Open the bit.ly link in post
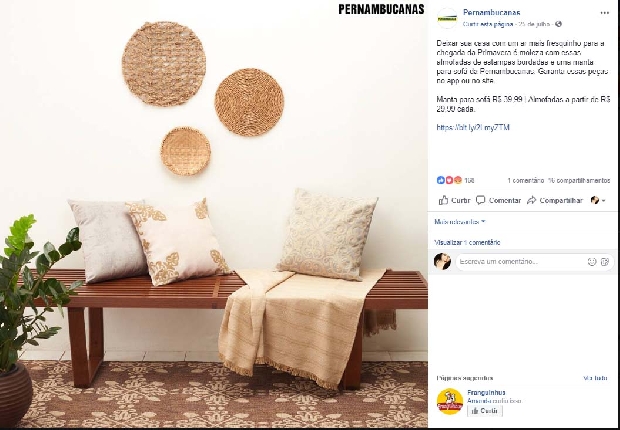This screenshot has width=620, height=430. [x=473, y=127]
